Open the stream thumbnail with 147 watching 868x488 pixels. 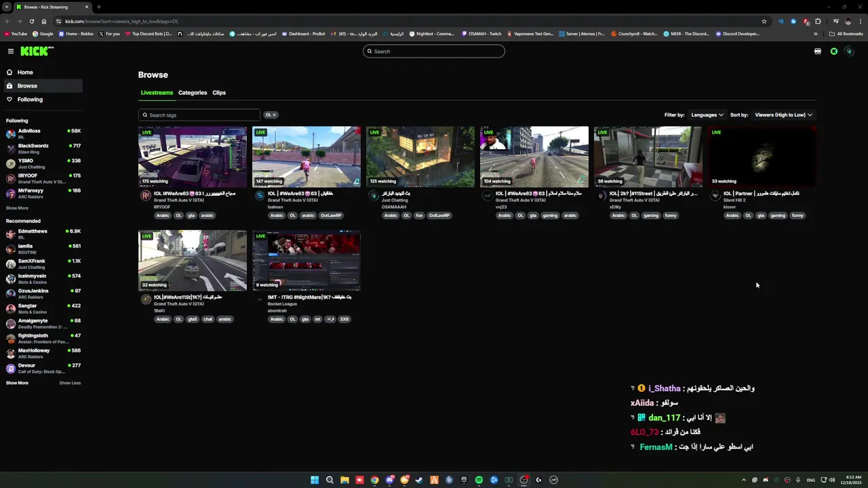[x=307, y=157]
